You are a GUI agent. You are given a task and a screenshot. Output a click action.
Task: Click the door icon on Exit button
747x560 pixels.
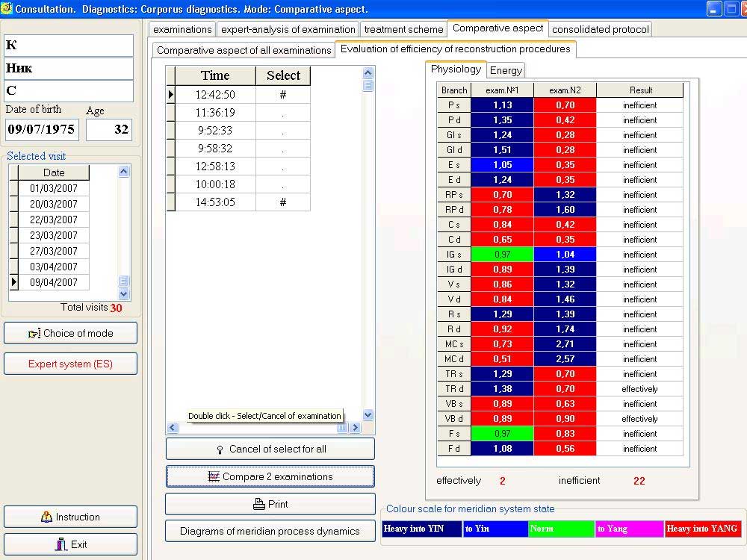[x=61, y=544]
